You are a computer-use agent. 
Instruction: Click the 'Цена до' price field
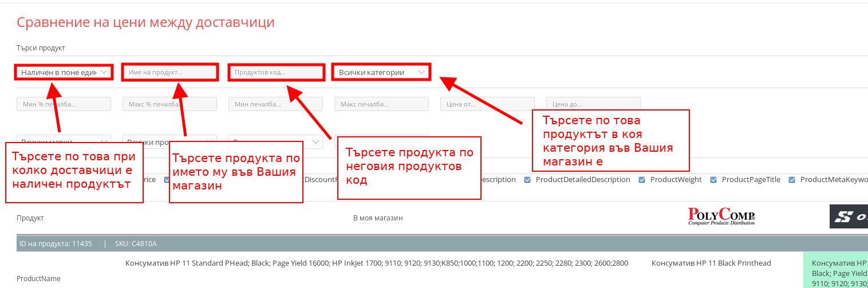tap(593, 104)
